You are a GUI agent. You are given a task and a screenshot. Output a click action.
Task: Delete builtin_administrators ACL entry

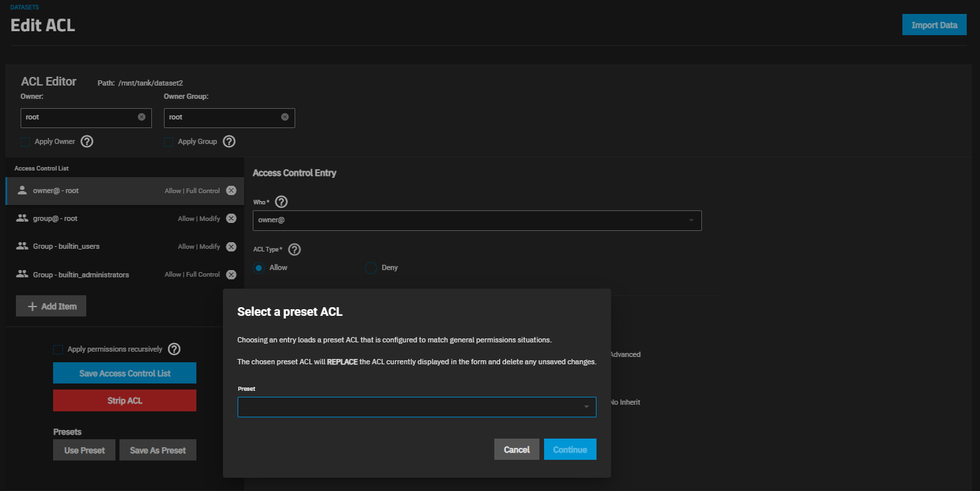click(x=231, y=275)
